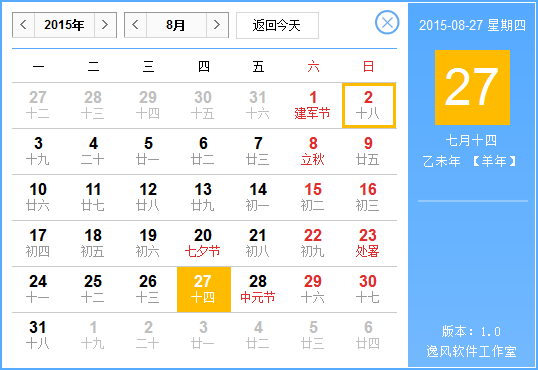Click the 乙未年【羊年】 text
The height and width of the screenshot is (370, 538).
pyautogui.click(x=469, y=161)
